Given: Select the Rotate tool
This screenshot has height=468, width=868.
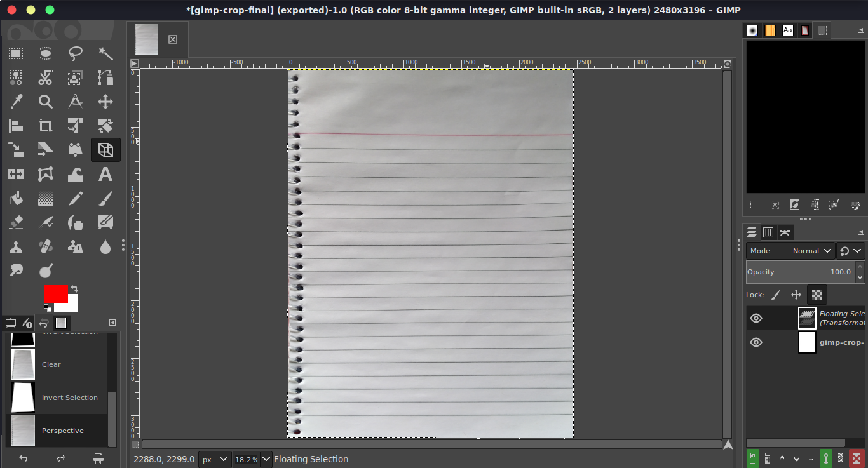Looking at the screenshot, I should 105,126.
